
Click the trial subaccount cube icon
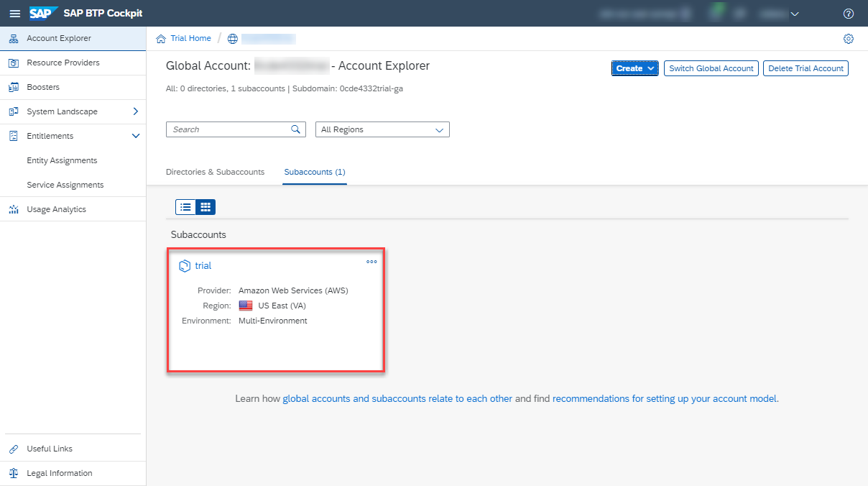click(185, 266)
